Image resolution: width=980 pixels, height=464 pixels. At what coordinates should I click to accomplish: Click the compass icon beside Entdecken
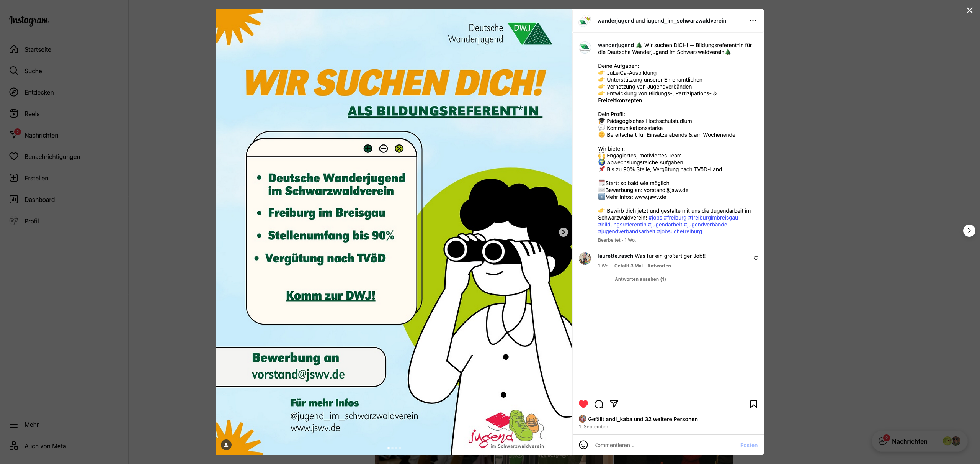click(x=14, y=92)
